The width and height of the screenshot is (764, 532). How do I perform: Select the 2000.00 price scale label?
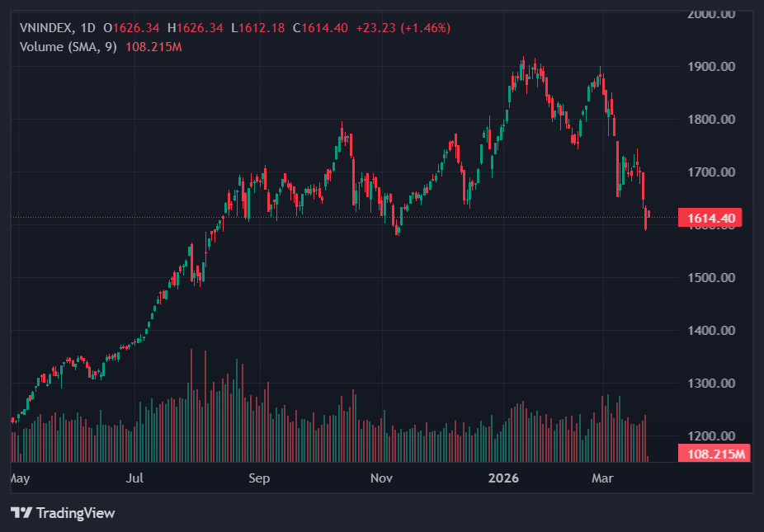point(710,14)
